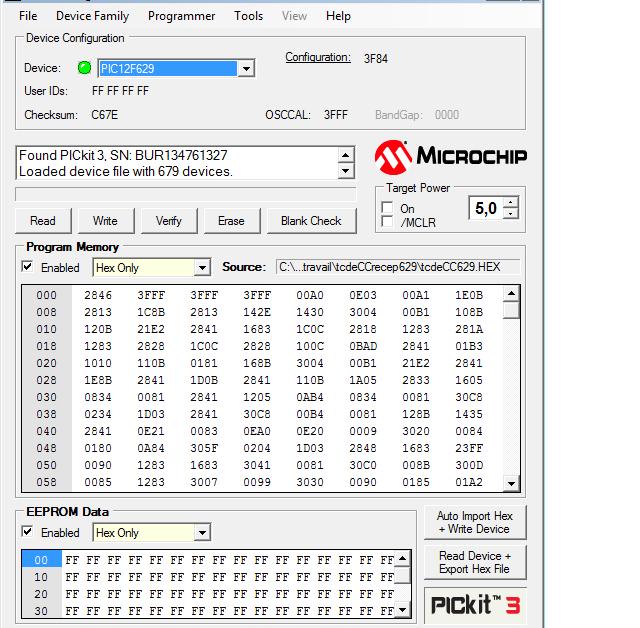Click Program Memory scrollbar thumb
640x628 pixels.
pyautogui.click(x=511, y=310)
